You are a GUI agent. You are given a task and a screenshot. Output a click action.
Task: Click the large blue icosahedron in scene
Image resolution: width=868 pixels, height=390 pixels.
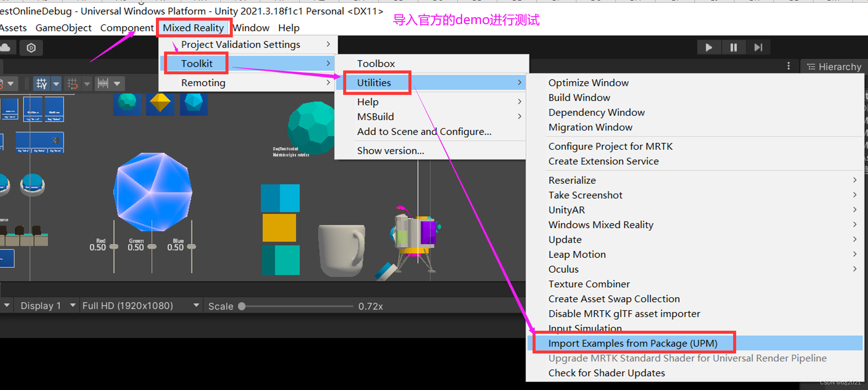pyautogui.click(x=152, y=191)
